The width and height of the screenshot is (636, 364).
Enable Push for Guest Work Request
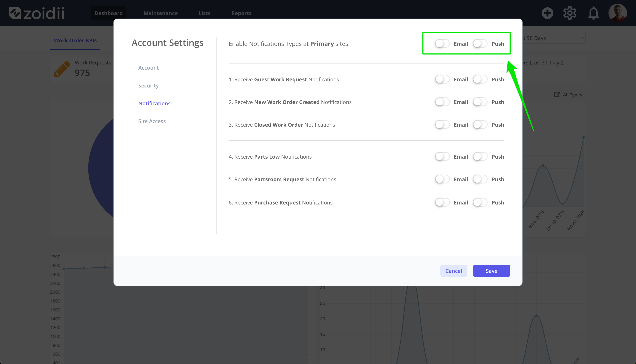coord(480,79)
